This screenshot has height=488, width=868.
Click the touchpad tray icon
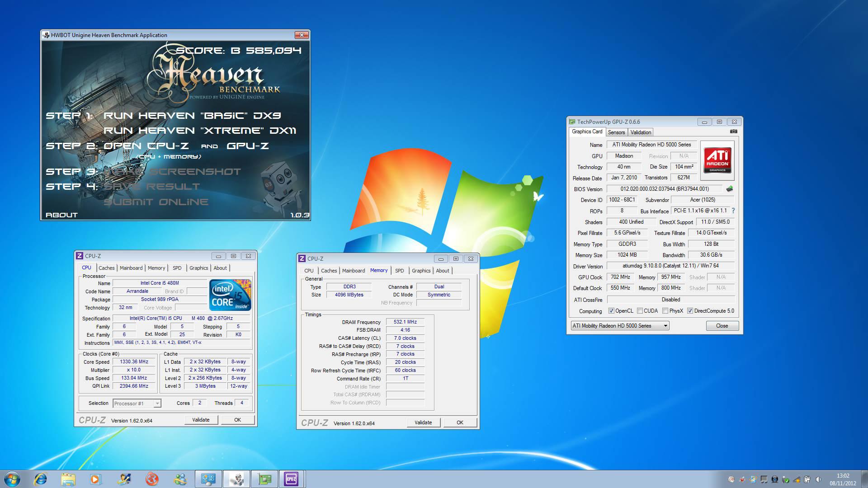point(764,479)
